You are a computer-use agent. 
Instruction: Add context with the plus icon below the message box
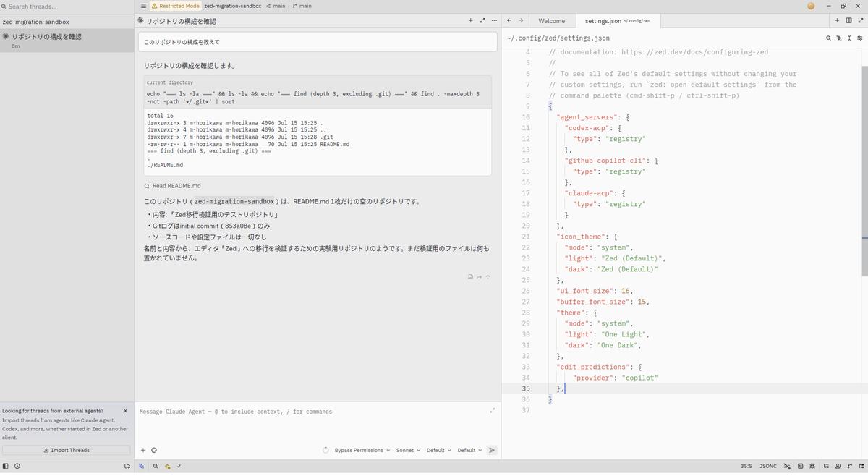[143, 450]
